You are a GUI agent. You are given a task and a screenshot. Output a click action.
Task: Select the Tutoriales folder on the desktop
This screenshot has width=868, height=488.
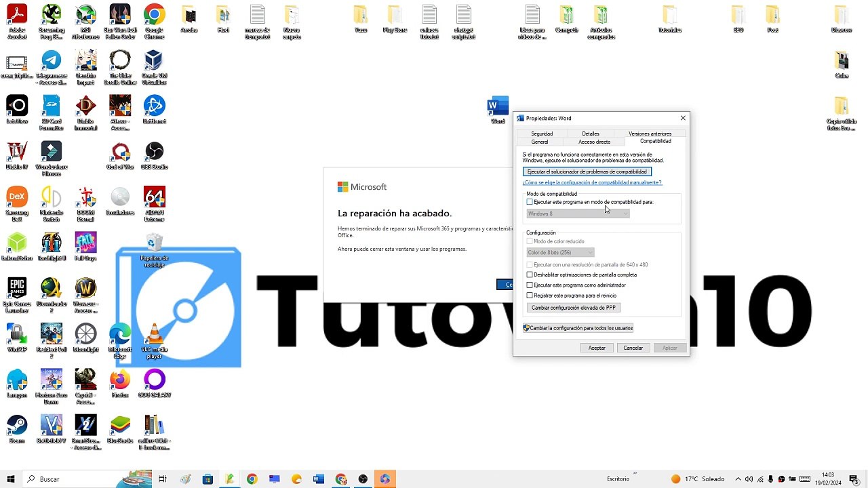[669, 19]
